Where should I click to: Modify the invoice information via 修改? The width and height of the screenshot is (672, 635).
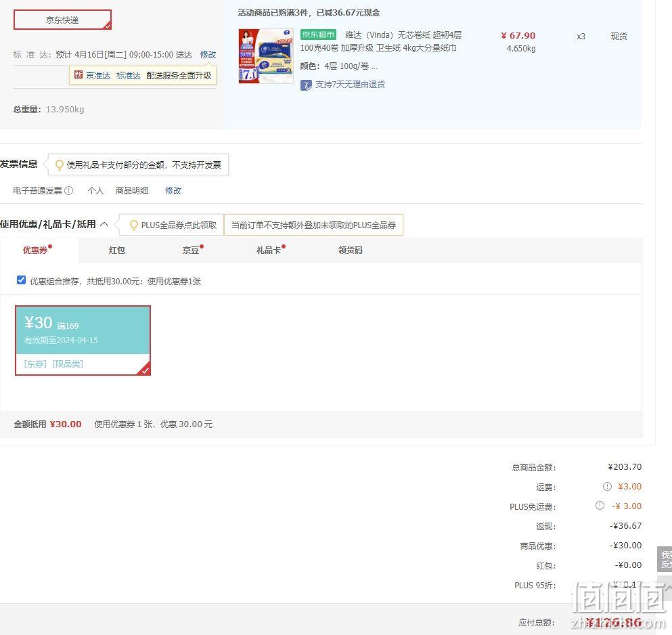173,190
